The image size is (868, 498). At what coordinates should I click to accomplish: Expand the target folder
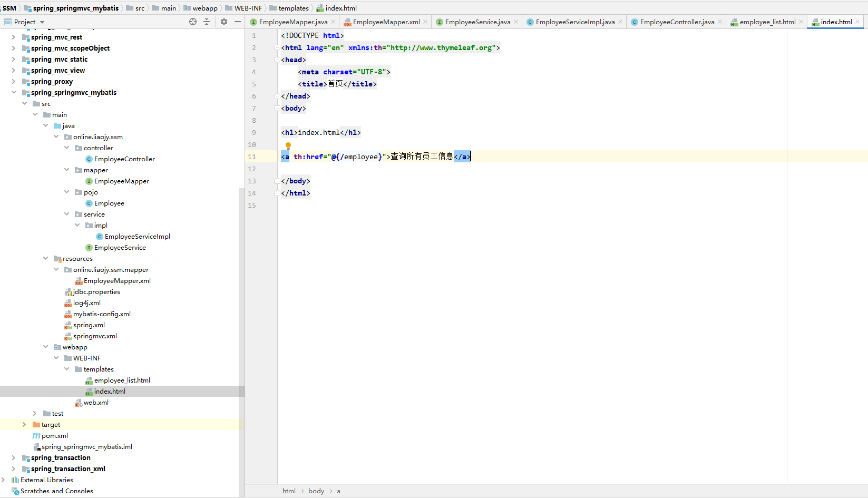(24, 424)
